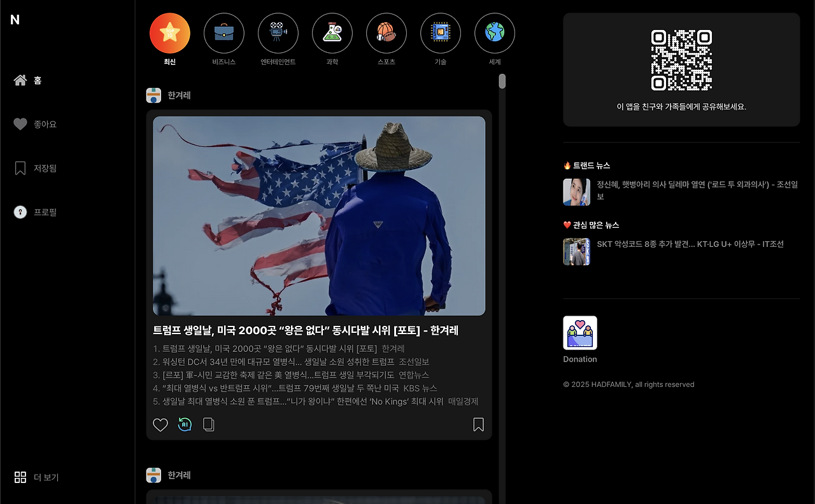Click the copy icon below the article
This screenshot has height=504, width=815.
click(208, 424)
